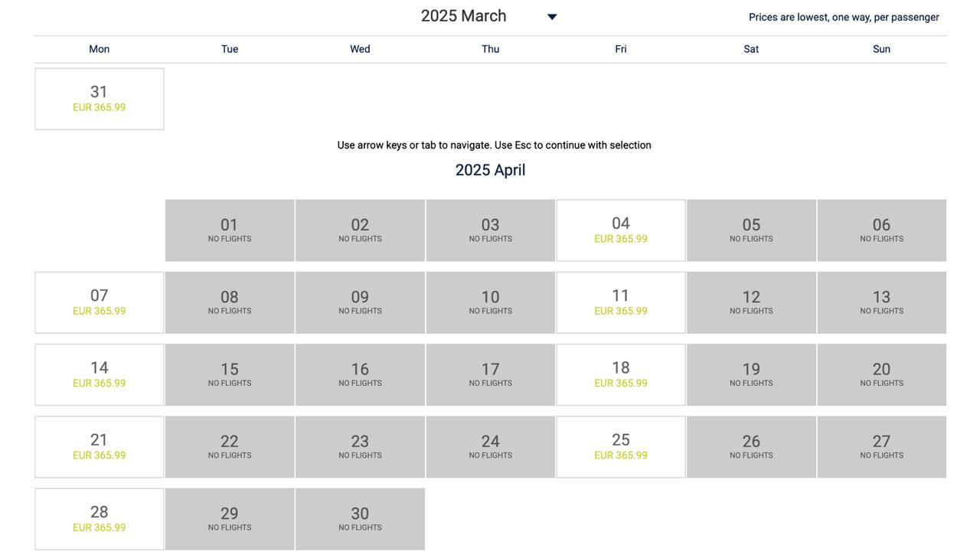
Task: Open the 2025 March month dropdown
Action: coord(464,16)
